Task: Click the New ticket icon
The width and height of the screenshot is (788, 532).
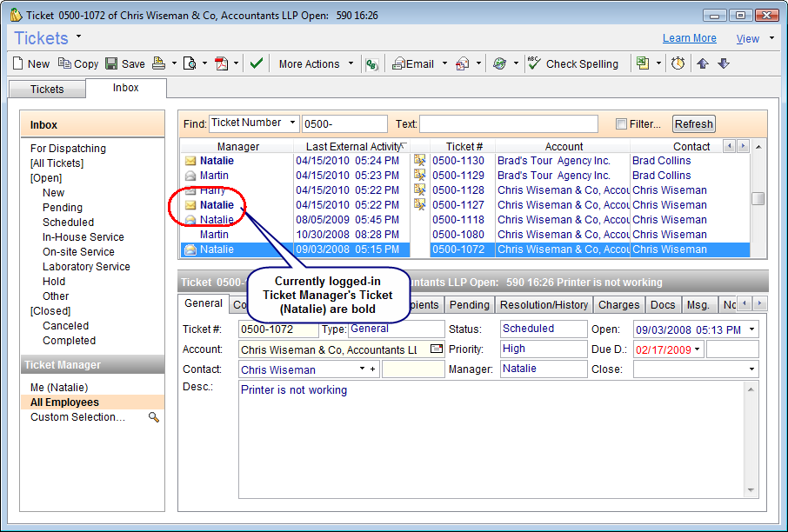Action: 19,63
